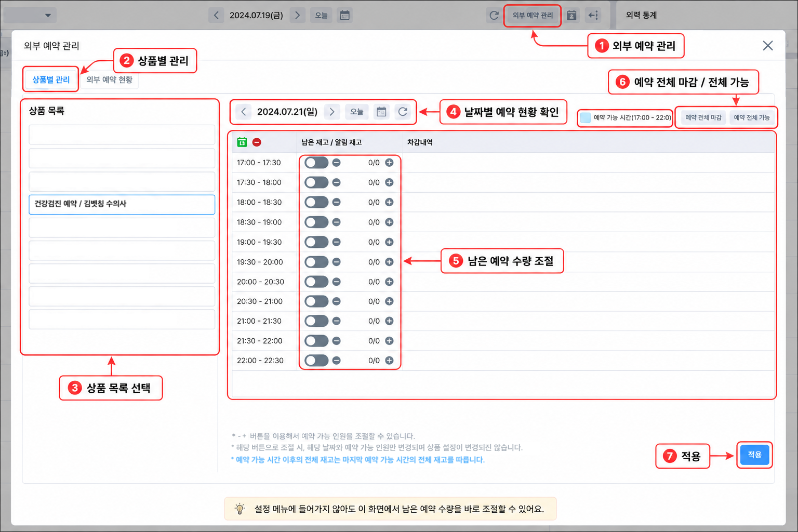The image size is (798, 532).
Task: Open the top-left dropdown selector
Action: [30, 15]
